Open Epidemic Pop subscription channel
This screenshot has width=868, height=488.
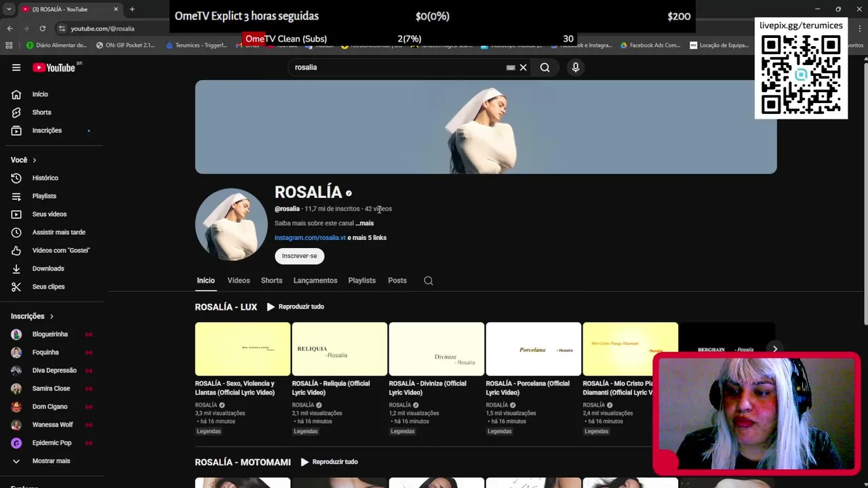click(x=52, y=443)
